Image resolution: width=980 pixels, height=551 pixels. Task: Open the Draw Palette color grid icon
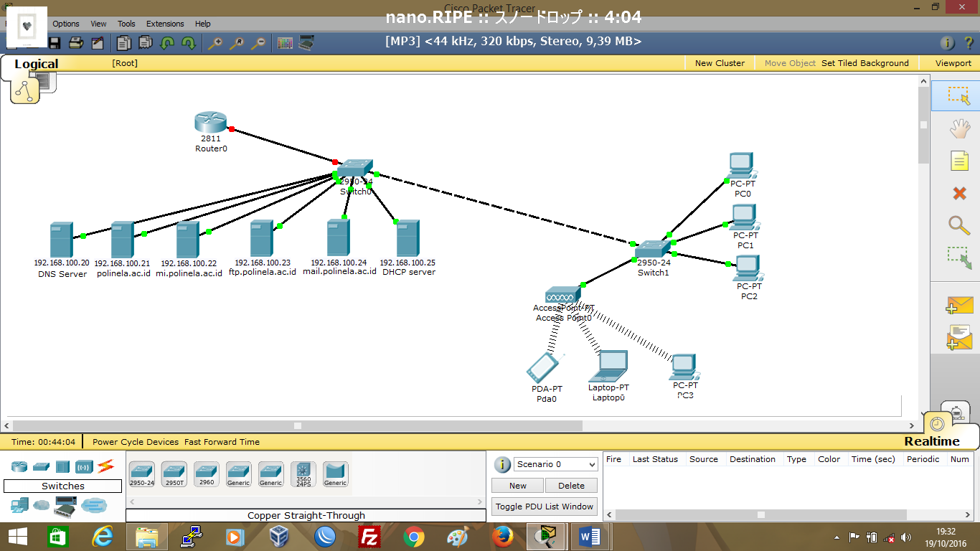(285, 42)
